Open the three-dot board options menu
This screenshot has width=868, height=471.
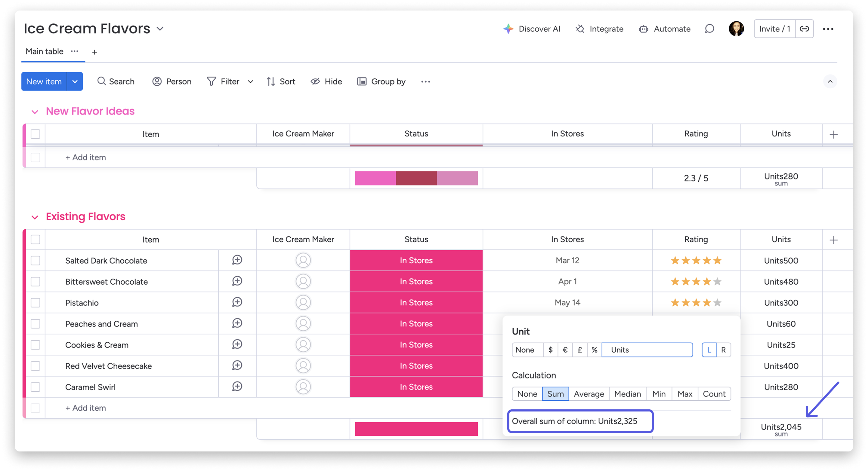click(828, 29)
